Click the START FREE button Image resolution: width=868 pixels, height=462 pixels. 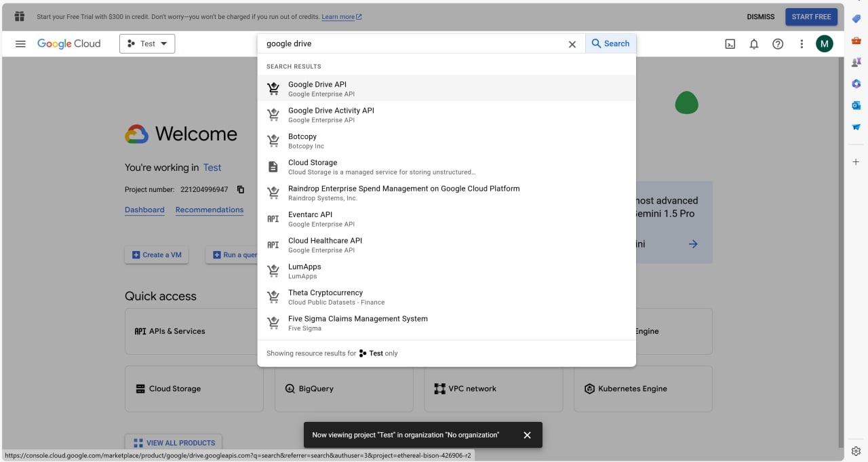pyautogui.click(x=811, y=17)
